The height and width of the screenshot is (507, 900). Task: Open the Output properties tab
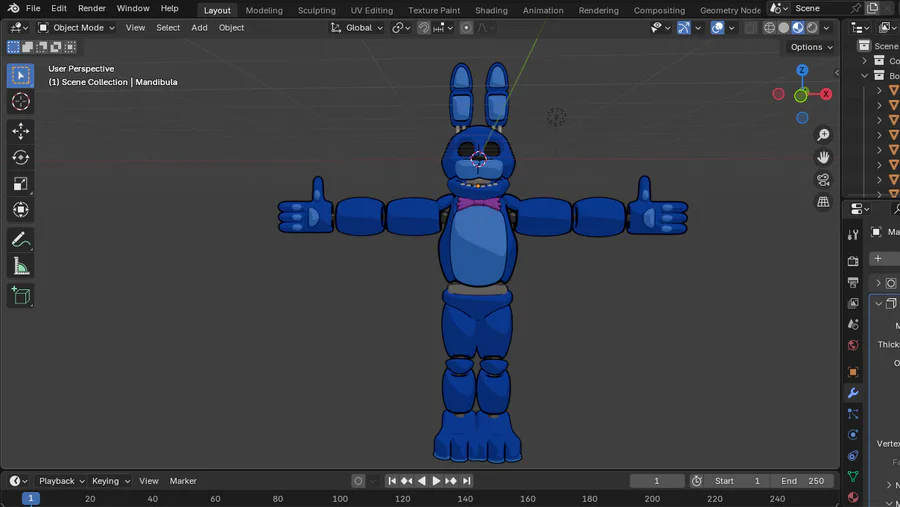[x=853, y=282]
